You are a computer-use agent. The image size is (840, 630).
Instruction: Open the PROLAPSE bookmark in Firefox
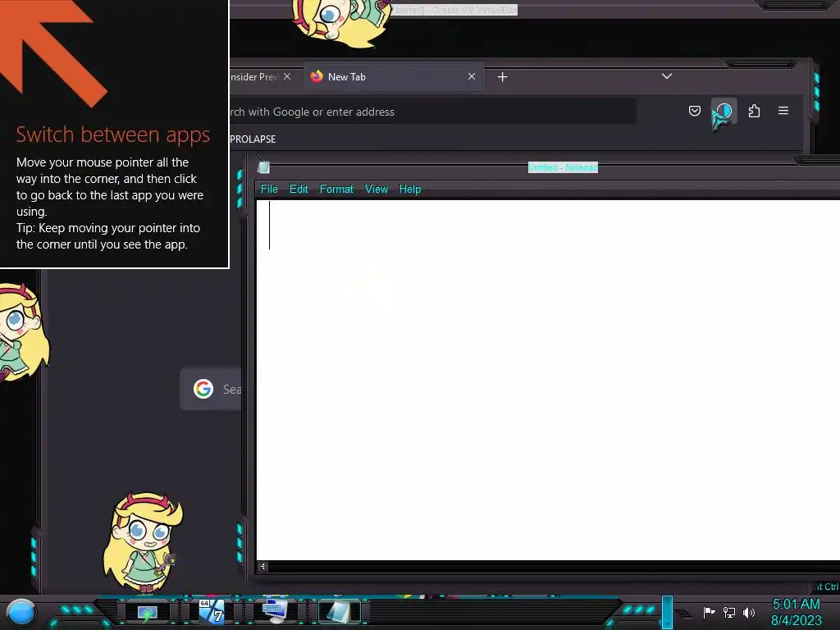tap(253, 139)
